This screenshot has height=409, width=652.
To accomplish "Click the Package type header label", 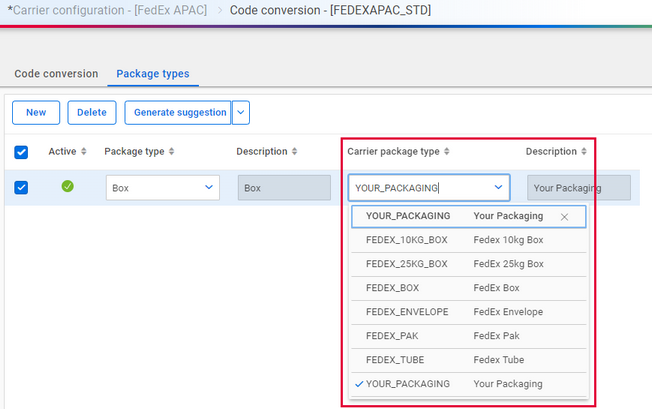I will [x=134, y=151].
